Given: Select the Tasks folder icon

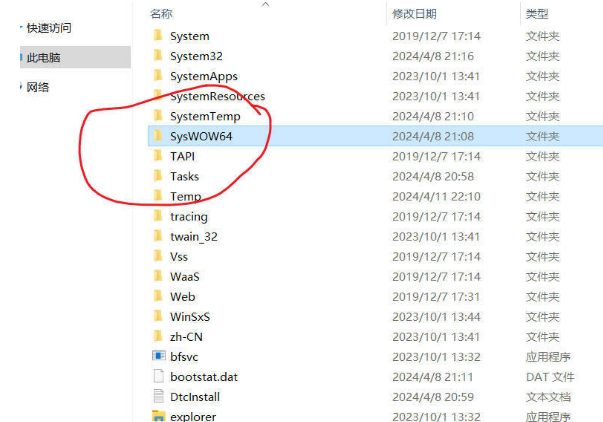Looking at the screenshot, I should (x=158, y=176).
